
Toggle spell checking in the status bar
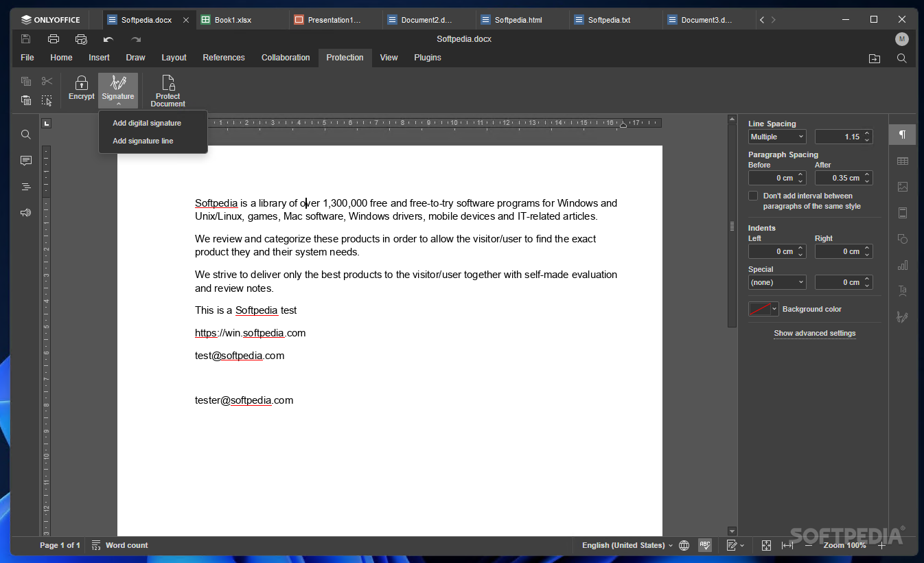pos(705,545)
